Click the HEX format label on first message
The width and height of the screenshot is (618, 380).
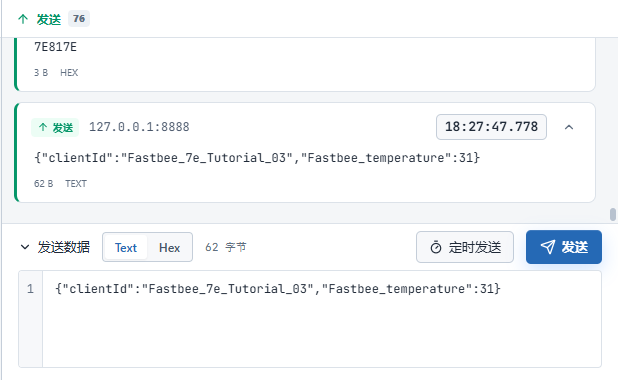pyautogui.click(x=69, y=73)
